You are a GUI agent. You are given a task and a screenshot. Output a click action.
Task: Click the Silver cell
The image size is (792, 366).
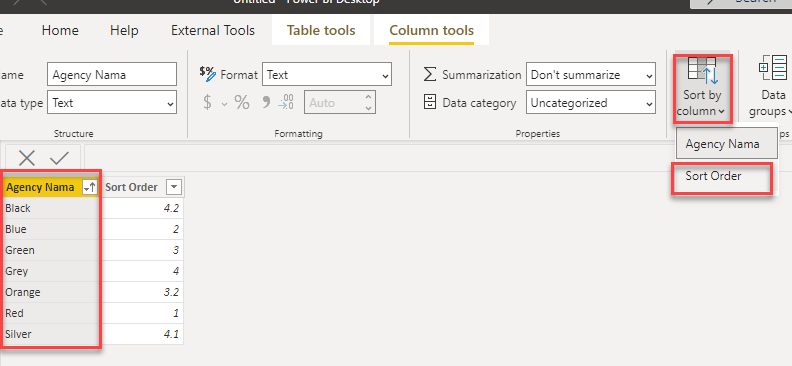tap(51, 334)
